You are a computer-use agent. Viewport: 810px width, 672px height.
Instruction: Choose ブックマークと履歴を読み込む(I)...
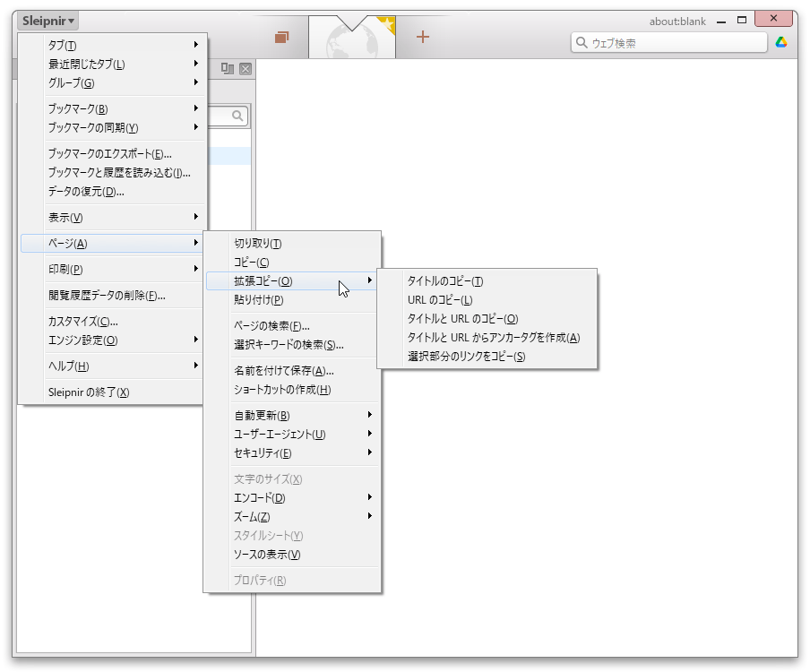[x=113, y=173]
